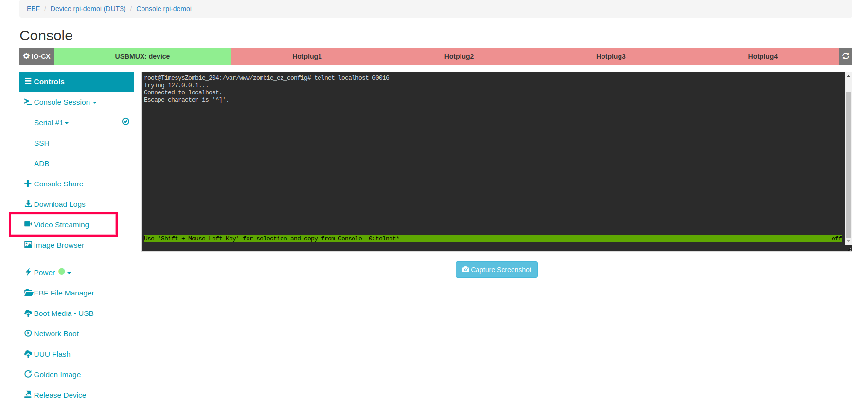This screenshot has height=405, width=868.
Task: Toggle Hotplug3
Action: 611,56
